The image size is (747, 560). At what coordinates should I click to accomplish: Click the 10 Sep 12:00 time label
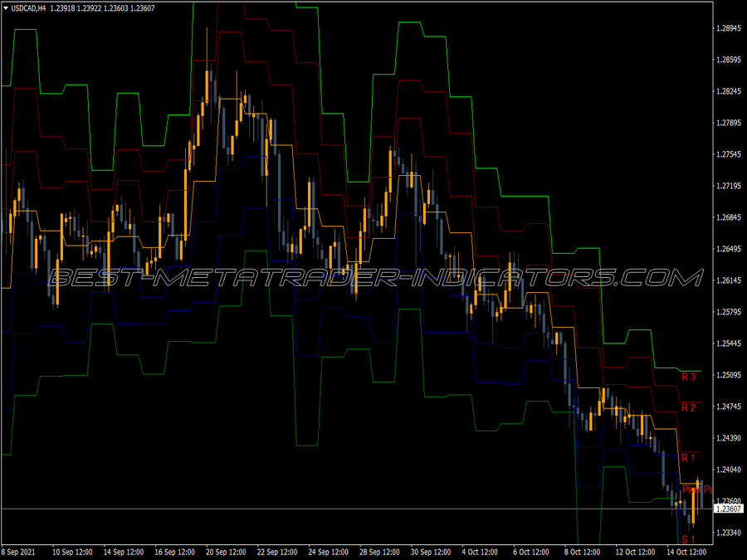click(x=72, y=552)
